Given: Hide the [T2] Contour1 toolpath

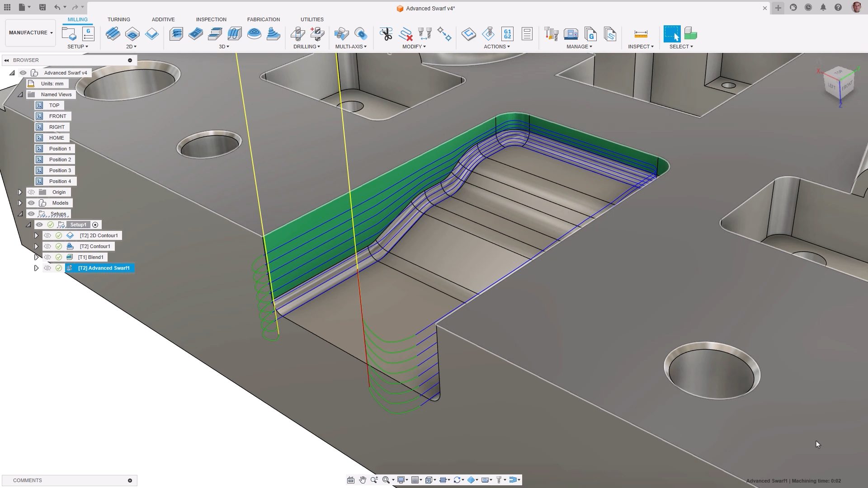Looking at the screenshot, I should coord(47,246).
